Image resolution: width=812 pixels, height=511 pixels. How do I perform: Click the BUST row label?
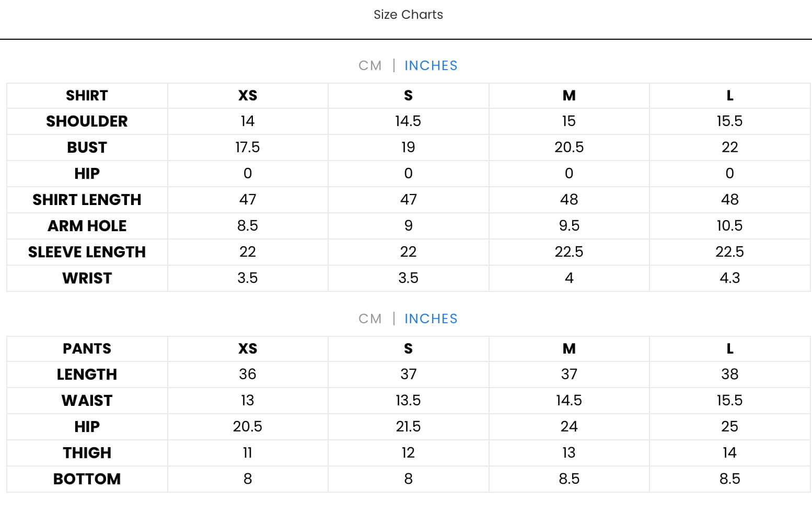[x=87, y=147]
